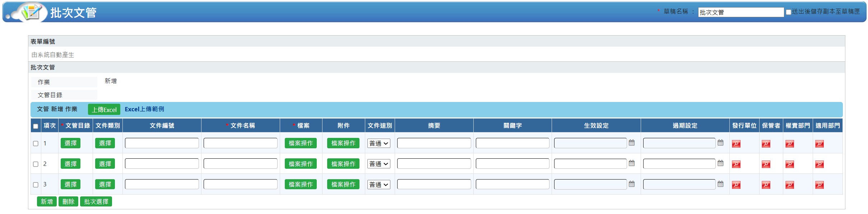This screenshot has width=868, height=214.
Task: Click row 1 適用部門 search icon
Action: coord(820,144)
